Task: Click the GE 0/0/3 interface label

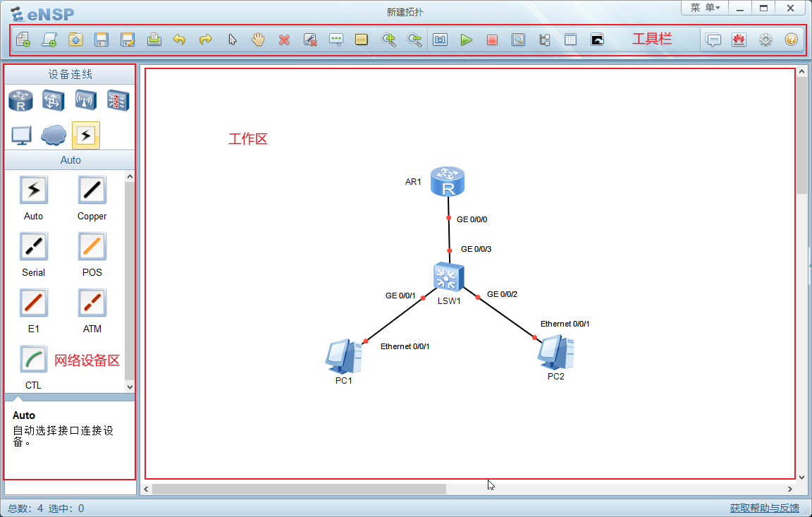Action: [476, 249]
